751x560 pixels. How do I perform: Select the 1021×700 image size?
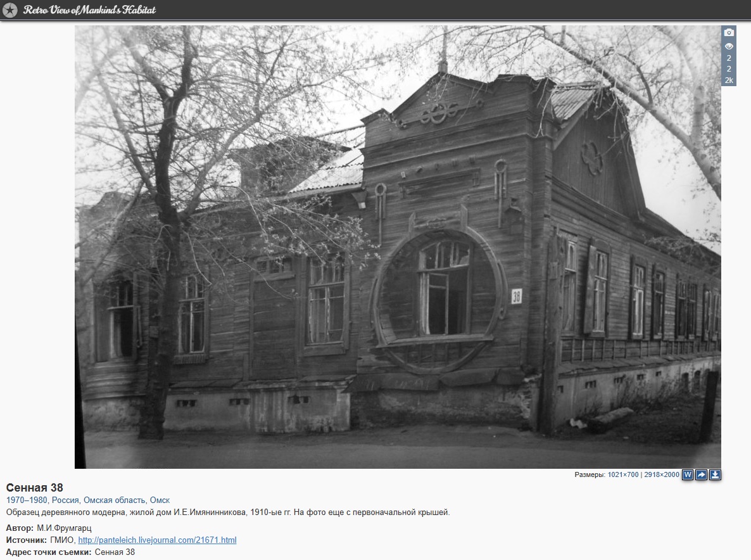tap(622, 475)
